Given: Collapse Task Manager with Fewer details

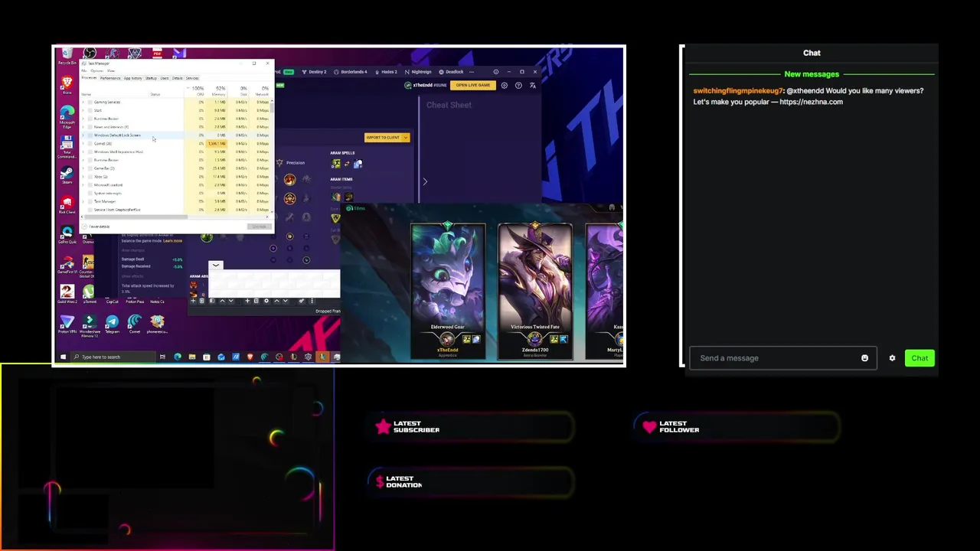Looking at the screenshot, I should (96, 227).
